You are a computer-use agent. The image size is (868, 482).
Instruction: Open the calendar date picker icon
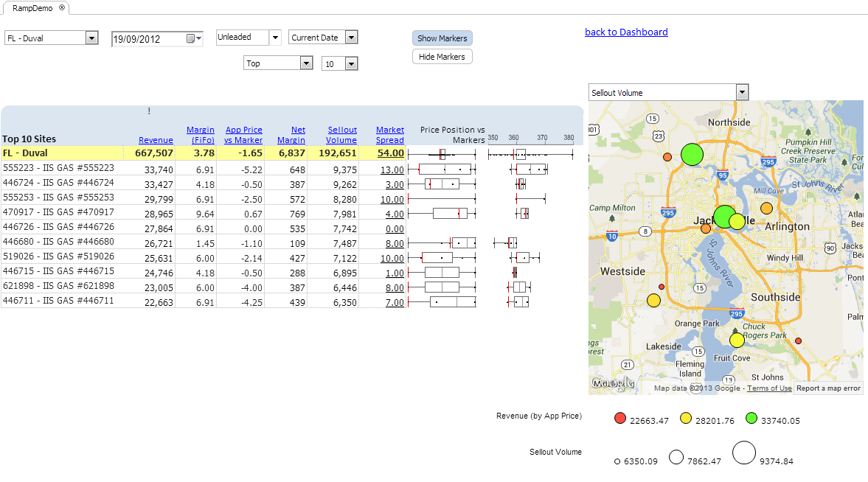192,38
